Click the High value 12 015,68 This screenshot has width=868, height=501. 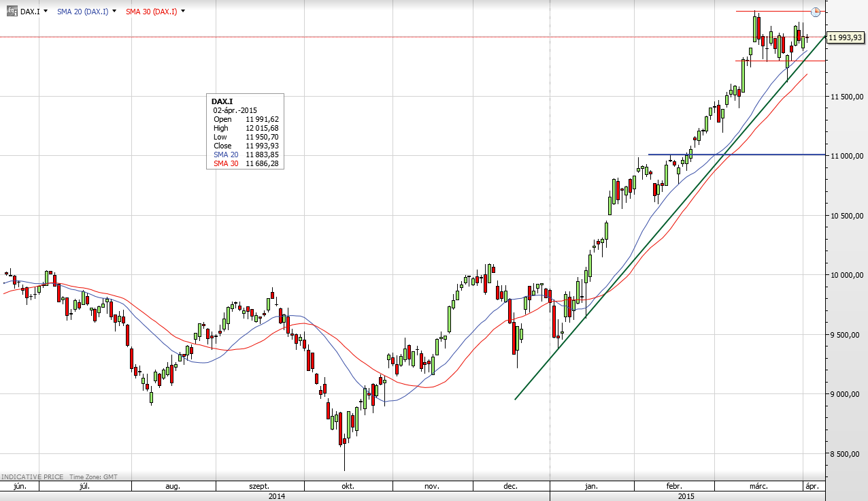coord(263,128)
